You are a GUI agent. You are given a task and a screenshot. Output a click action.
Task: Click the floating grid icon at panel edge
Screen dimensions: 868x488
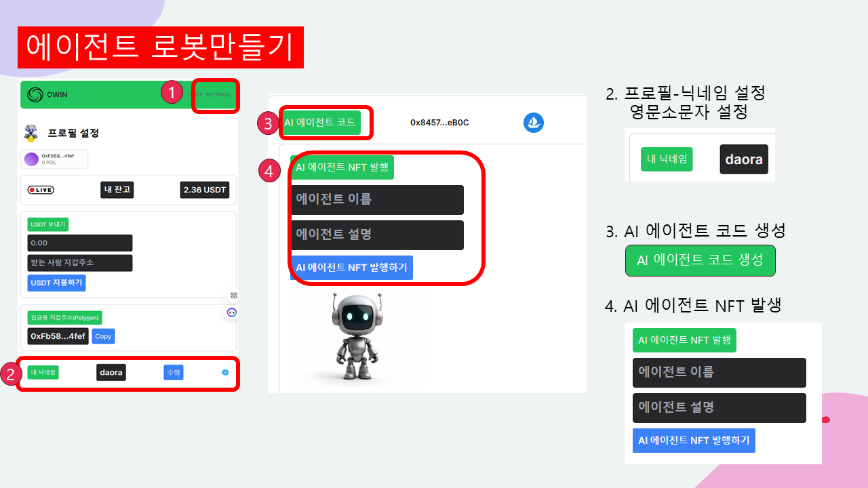point(233,296)
